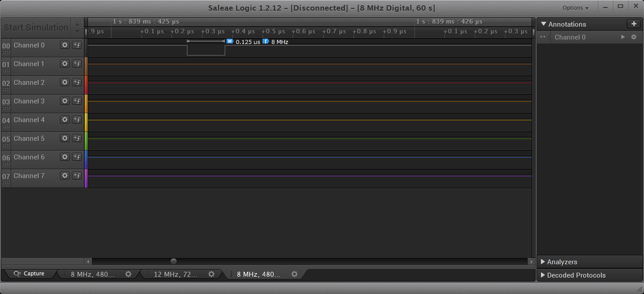Select Channel 0 annotation entry

589,37
